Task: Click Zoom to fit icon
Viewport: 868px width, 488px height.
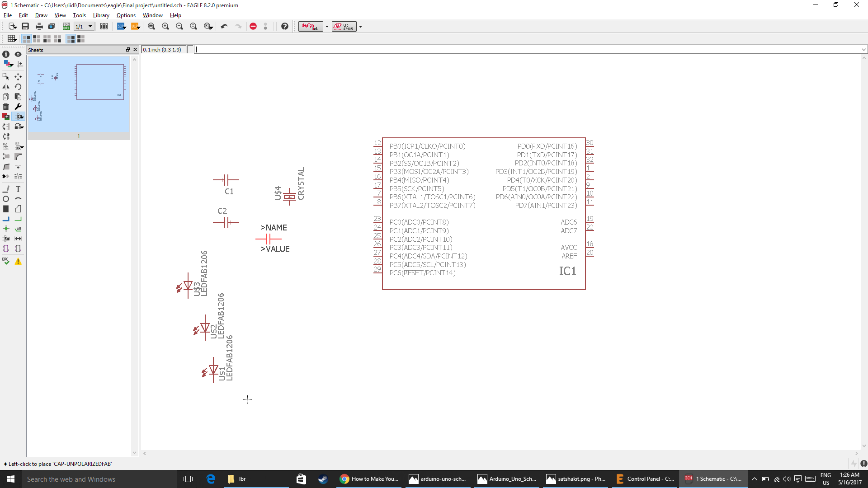Action: [x=151, y=26]
